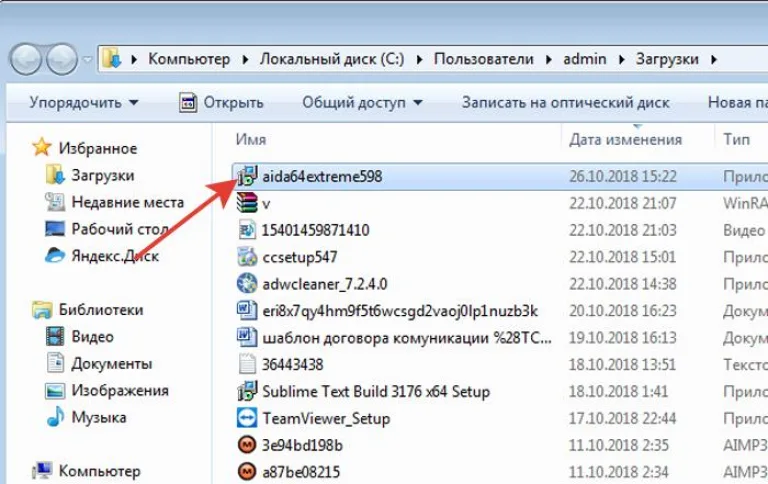This screenshot has width=768, height=484.
Task: Click the Недавние места icon
Action: pyautogui.click(x=55, y=202)
